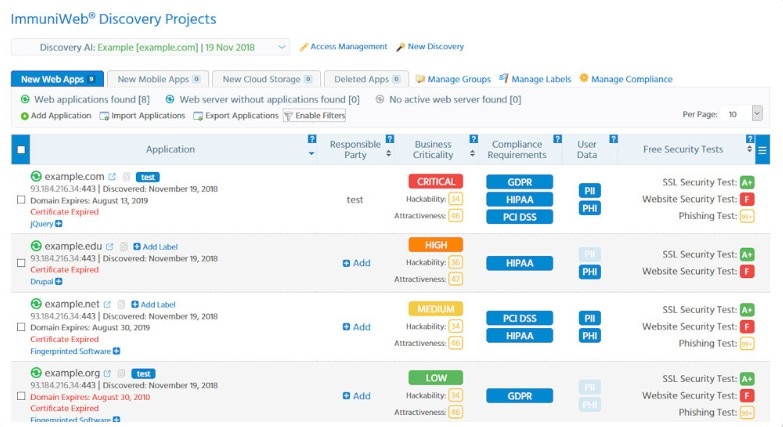Click Export Applications
783x427 pixels.
click(x=236, y=115)
